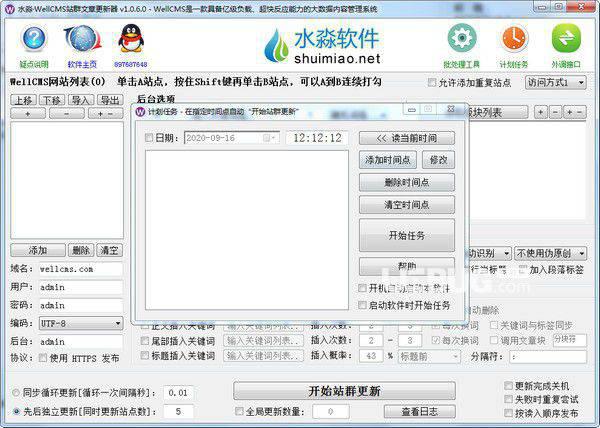This screenshot has height=428, width=600.
Task: Toggle 允许添加重复站点 checkbox
Action: [x=432, y=82]
